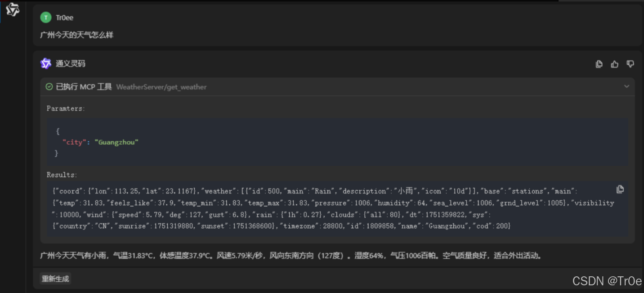The image size is (644, 293).
Task: Click the JSON line starting with "coord"
Action: coord(315,191)
